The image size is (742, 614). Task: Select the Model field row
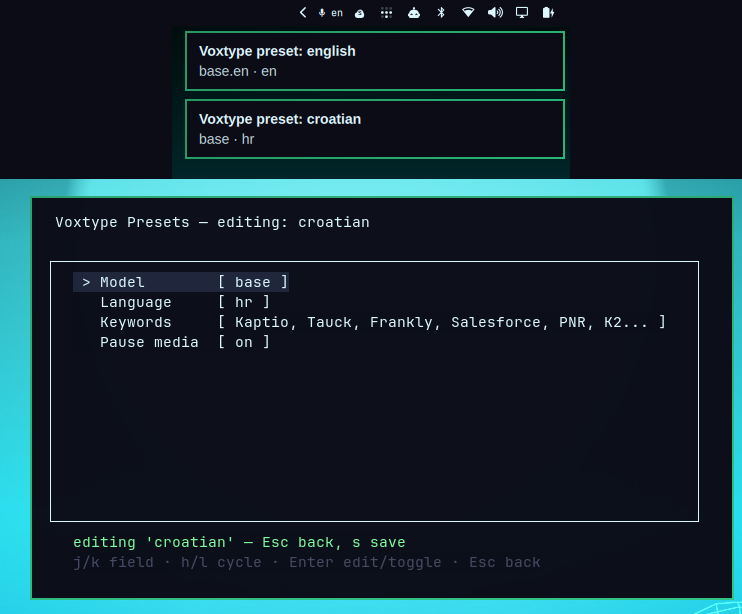click(181, 282)
